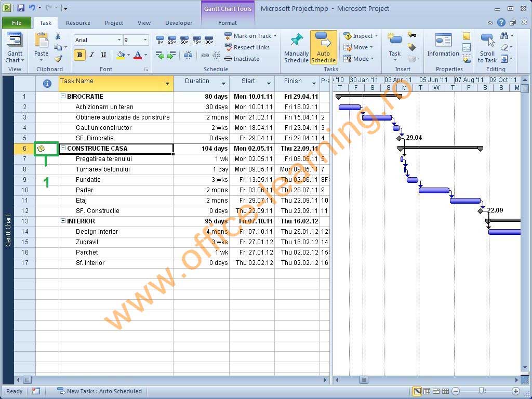Viewport: 532px width, 399px height.
Task: Open the Developer tab
Action: click(179, 23)
